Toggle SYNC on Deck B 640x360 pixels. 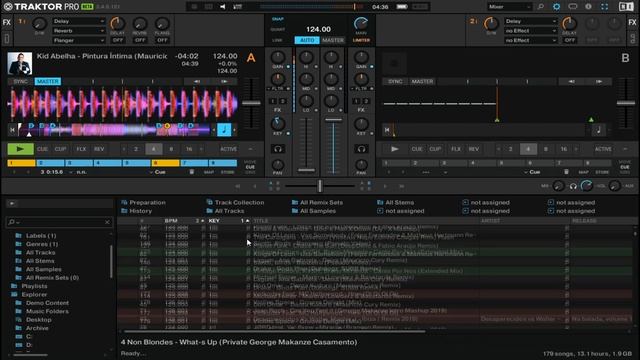point(395,81)
